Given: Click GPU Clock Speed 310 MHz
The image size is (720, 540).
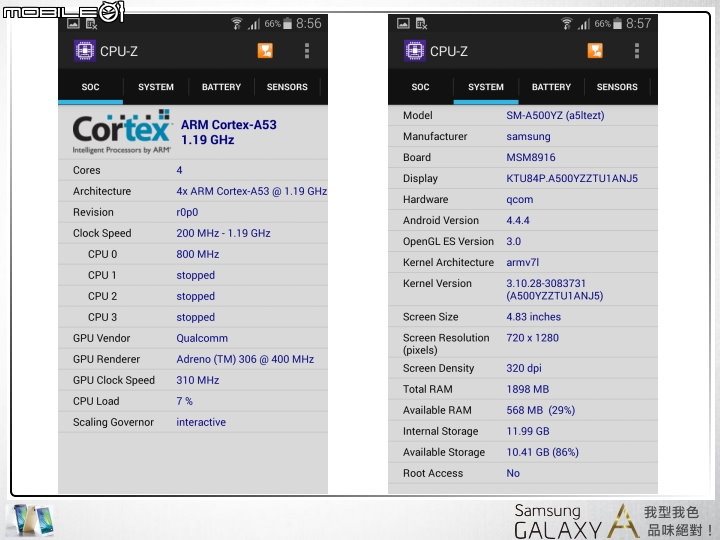Looking at the screenshot, I should (x=197, y=380).
